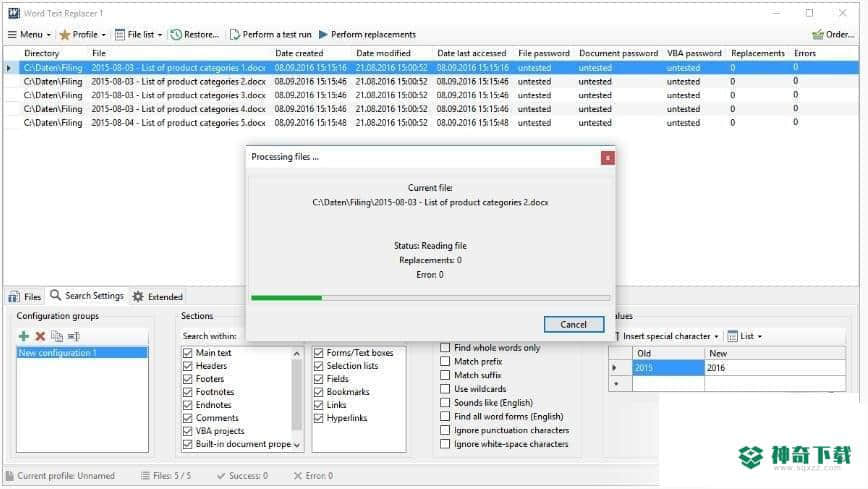
Task: Toggle Fields checkbox
Action: click(x=318, y=379)
